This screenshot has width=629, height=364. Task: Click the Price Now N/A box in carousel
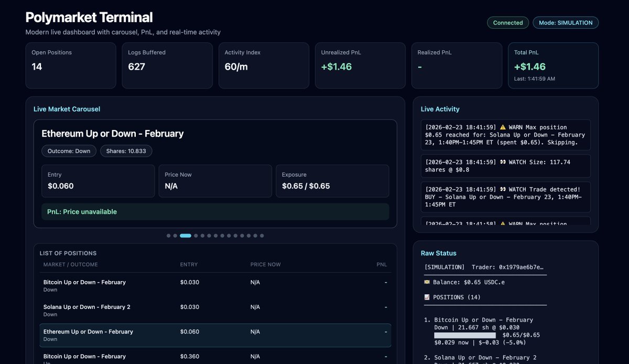coord(215,181)
